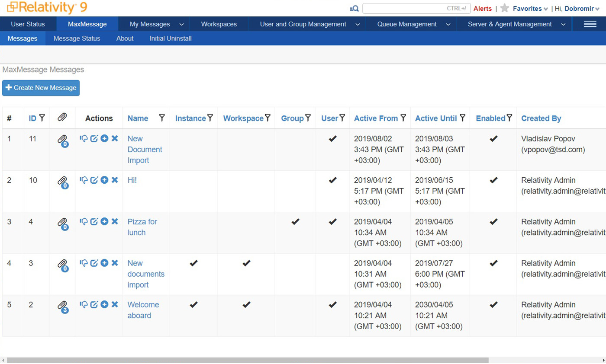The height and width of the screenshot is (364, 606).
Task: Expand User and Group Management dropdown arrow
Action: coord(358,24)
